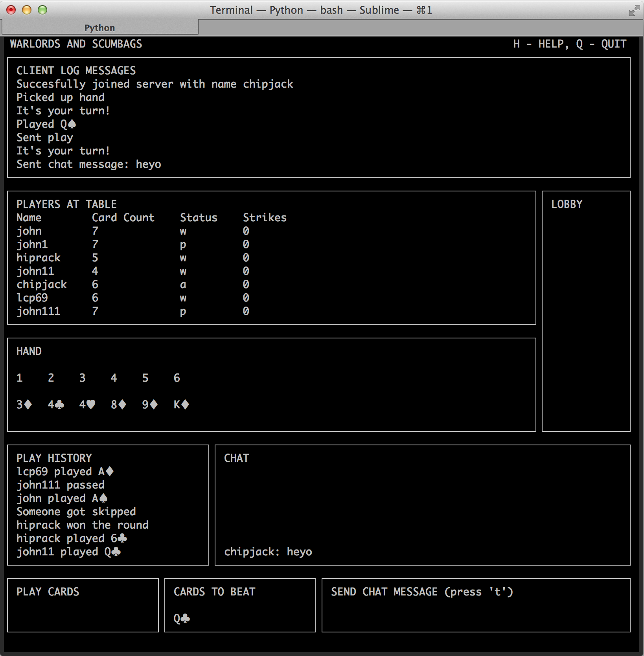
Task: Click the Q - QUIT shortcut label
Action: pos(602,44)
